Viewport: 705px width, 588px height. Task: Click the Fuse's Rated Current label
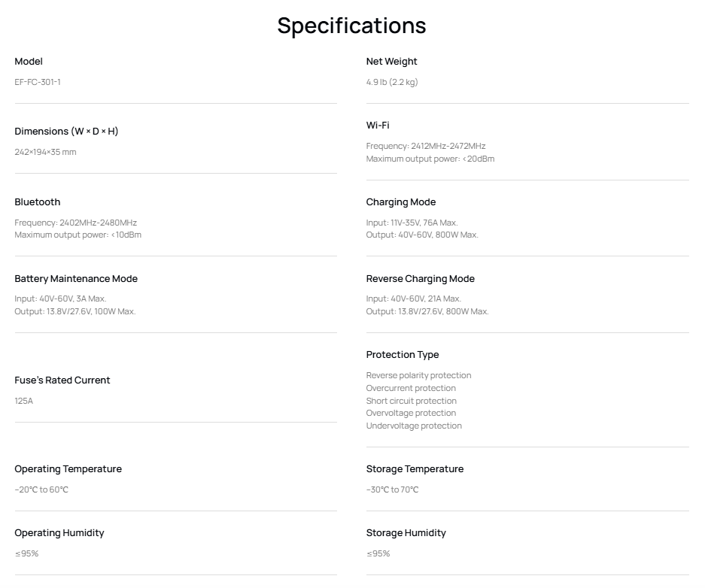pos(62,380)
